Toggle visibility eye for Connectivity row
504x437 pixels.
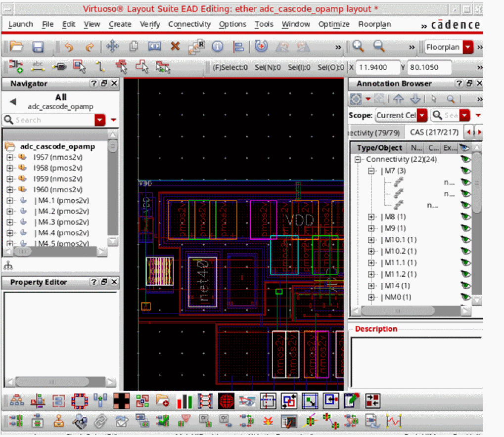point(465,159)
